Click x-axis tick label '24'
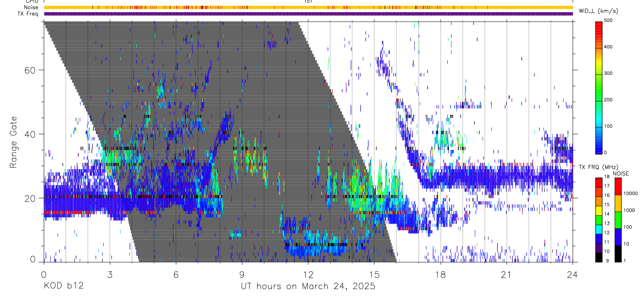Viewport: 644px width, 297px height. pyautogui.click(x=573, y=274)
